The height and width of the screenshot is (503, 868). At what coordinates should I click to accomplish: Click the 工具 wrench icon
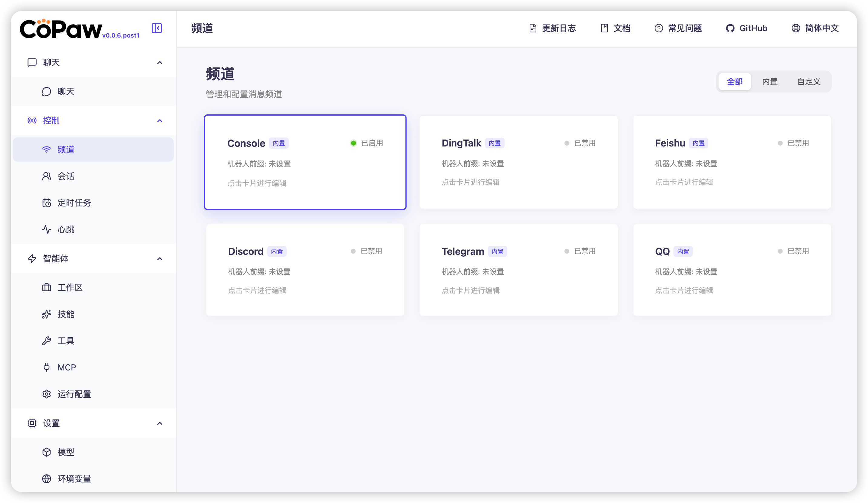pyautogui.click(x=47, y=341)
